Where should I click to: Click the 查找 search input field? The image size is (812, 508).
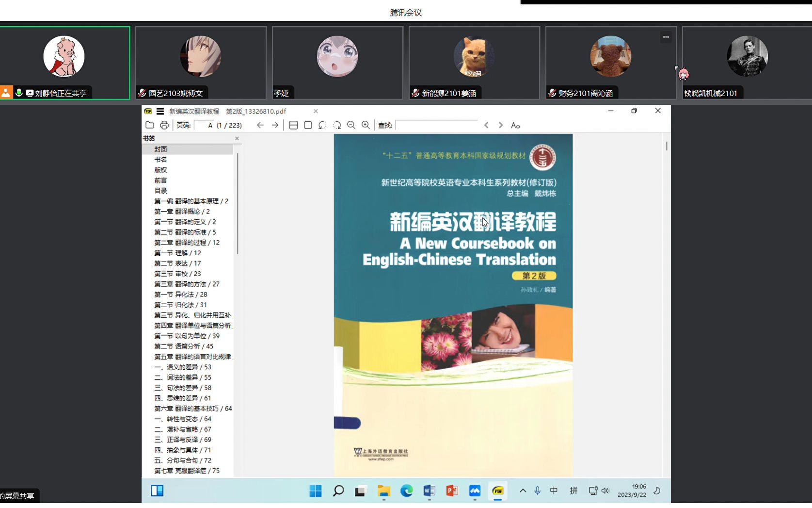(x=437, y=125)
